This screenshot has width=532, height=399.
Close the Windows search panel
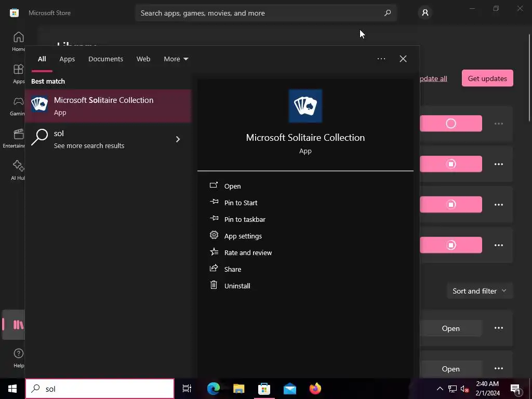click(403, 59)
